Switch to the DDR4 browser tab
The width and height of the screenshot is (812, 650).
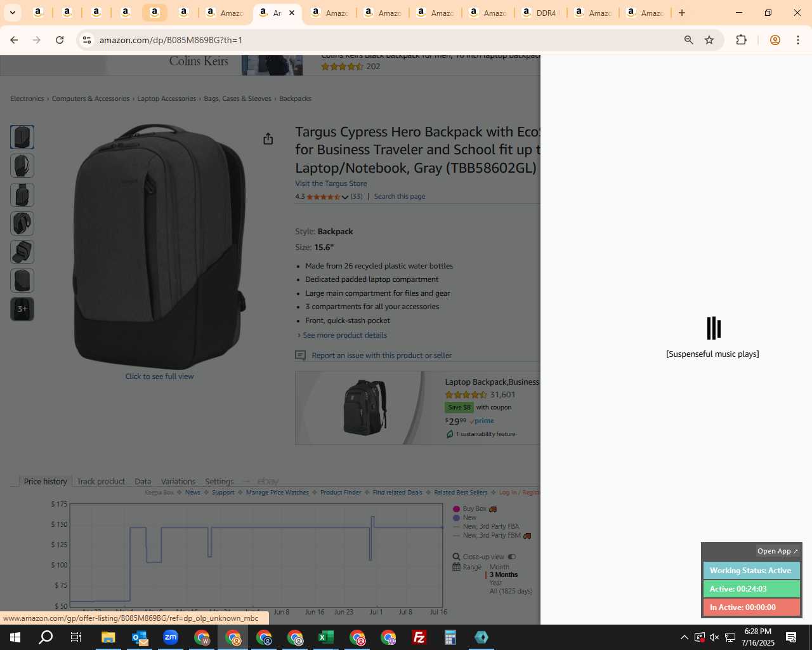[539, 13]
